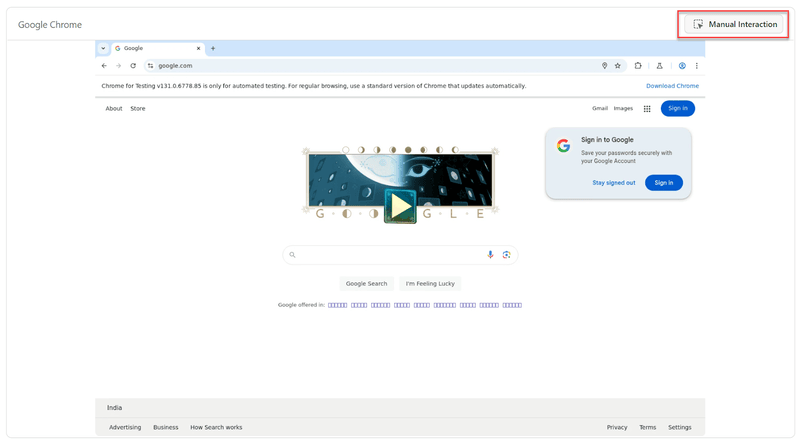Click the Sign in button in header
The height and width of the screenshot is (445, 800).
click(678, 108)
